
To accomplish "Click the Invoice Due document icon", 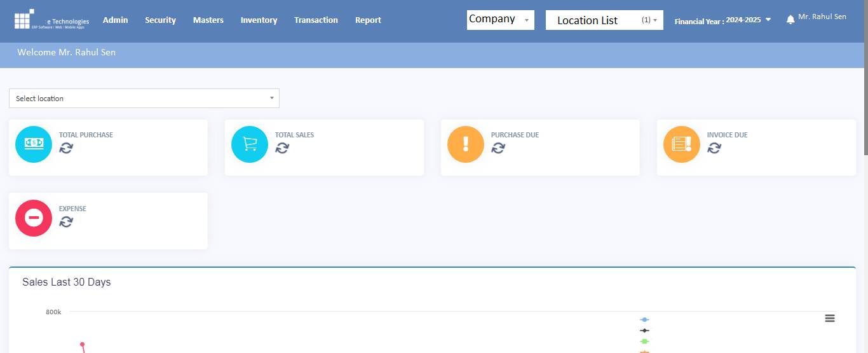I will (x=682, y=144).
